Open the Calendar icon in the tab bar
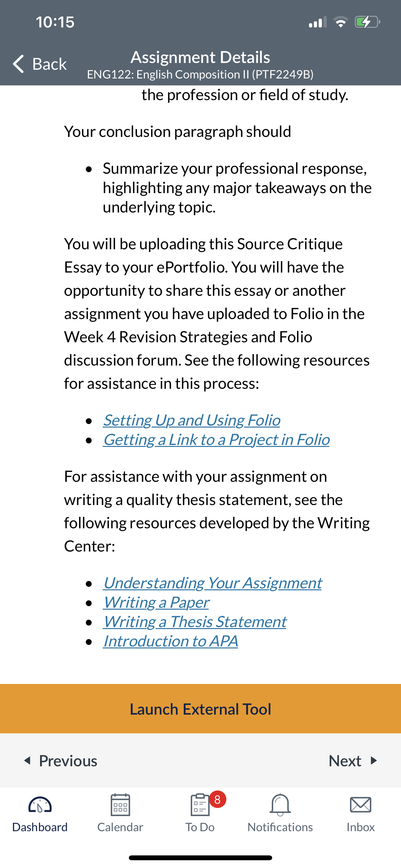 pos(120,805)
